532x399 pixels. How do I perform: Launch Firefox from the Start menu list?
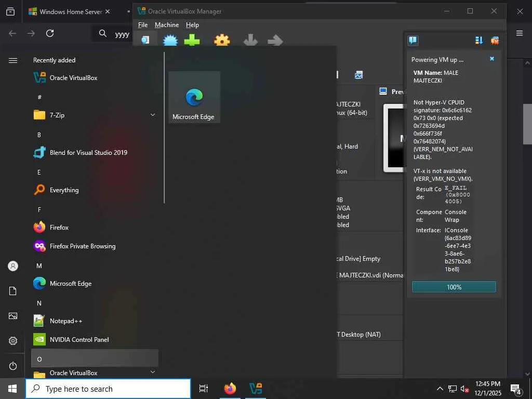[x=95, y=227]
